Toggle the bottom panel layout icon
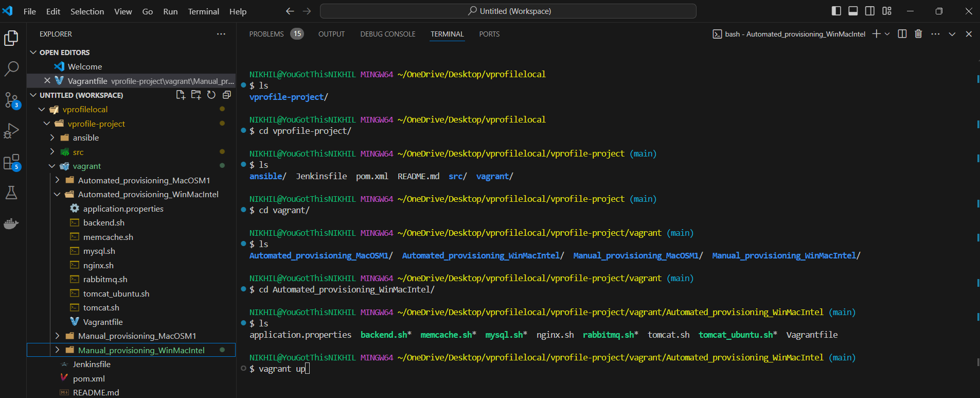This screenshot has width=980, height=398. coord(853,11)
